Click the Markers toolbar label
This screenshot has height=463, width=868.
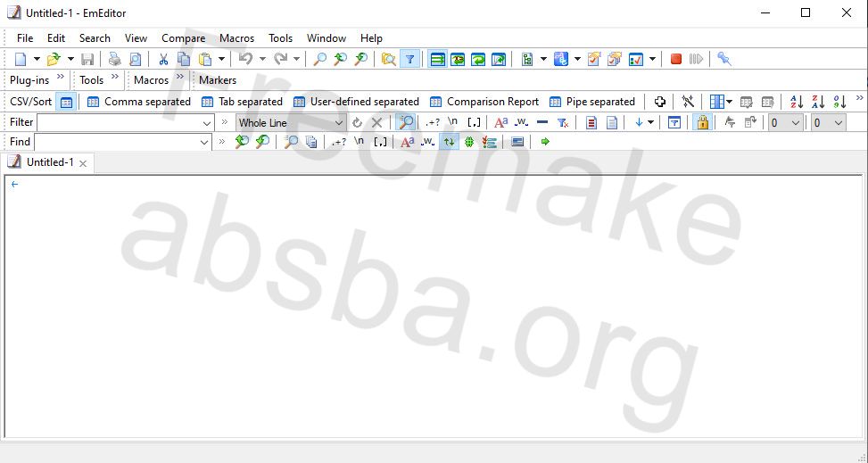point(218,80)
